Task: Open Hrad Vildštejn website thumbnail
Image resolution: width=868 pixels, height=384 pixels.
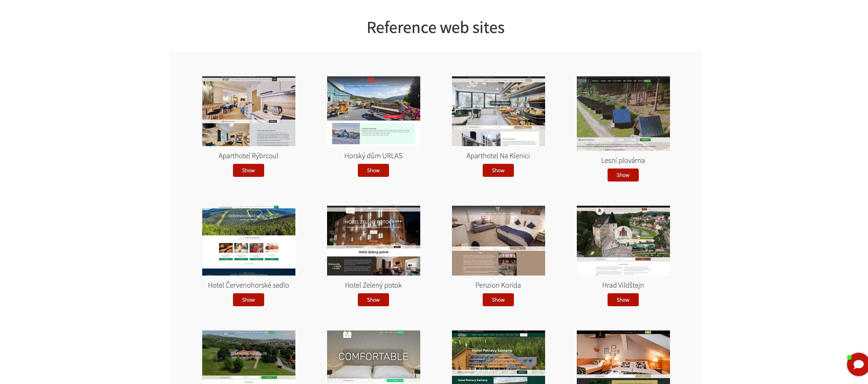Action: [x=623, y=241]
